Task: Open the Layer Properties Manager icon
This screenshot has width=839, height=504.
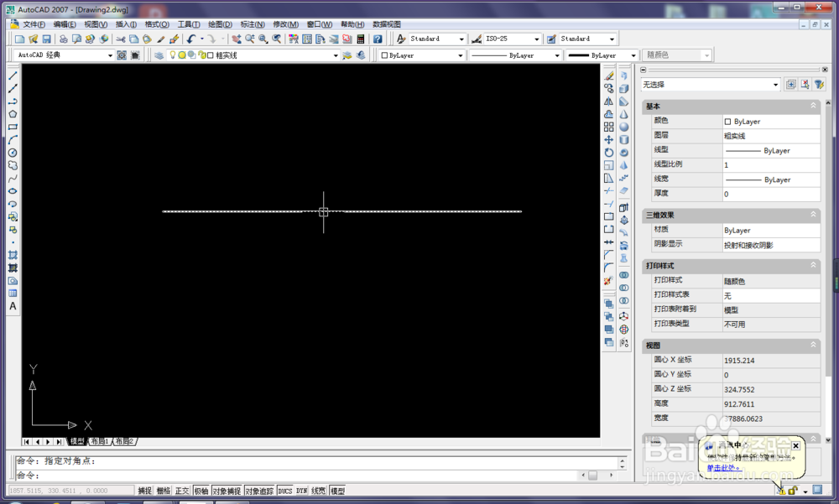Action: coord(159,55)
